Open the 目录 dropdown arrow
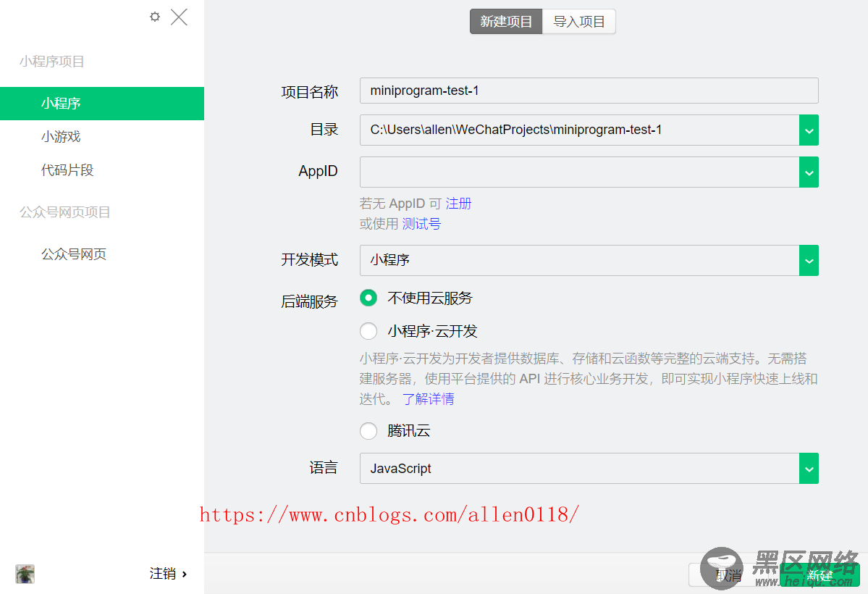 tap(809, 130)
